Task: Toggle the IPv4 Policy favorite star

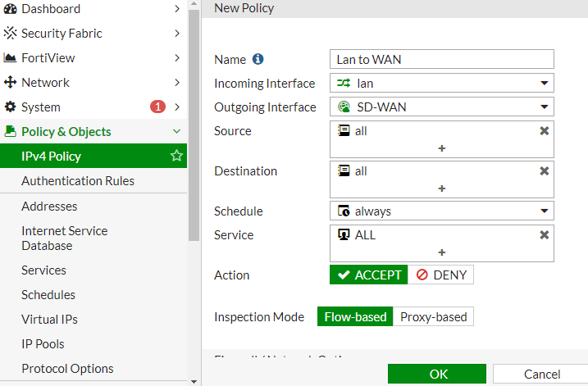Action: [176, 156]
